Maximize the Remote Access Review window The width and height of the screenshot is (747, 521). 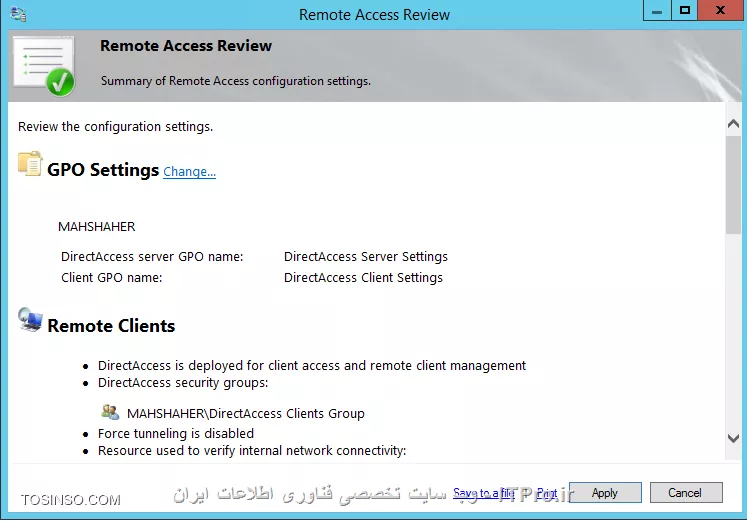coord(685,10)
